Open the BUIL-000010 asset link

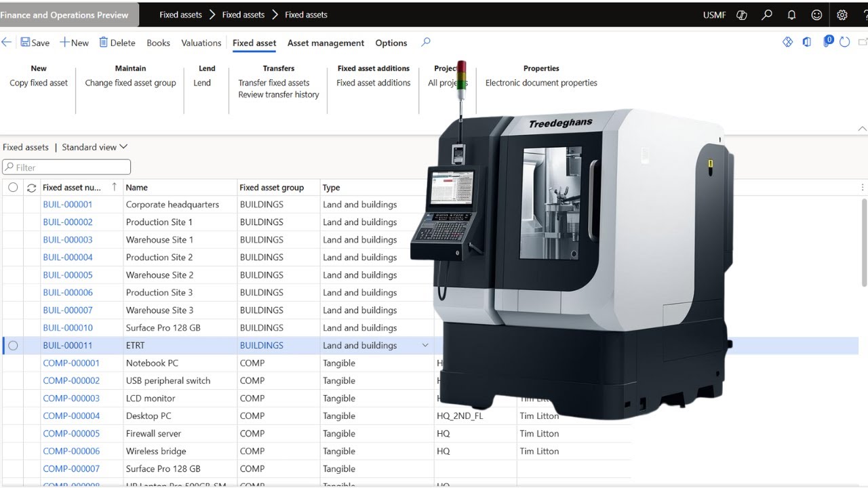(68, 328)
